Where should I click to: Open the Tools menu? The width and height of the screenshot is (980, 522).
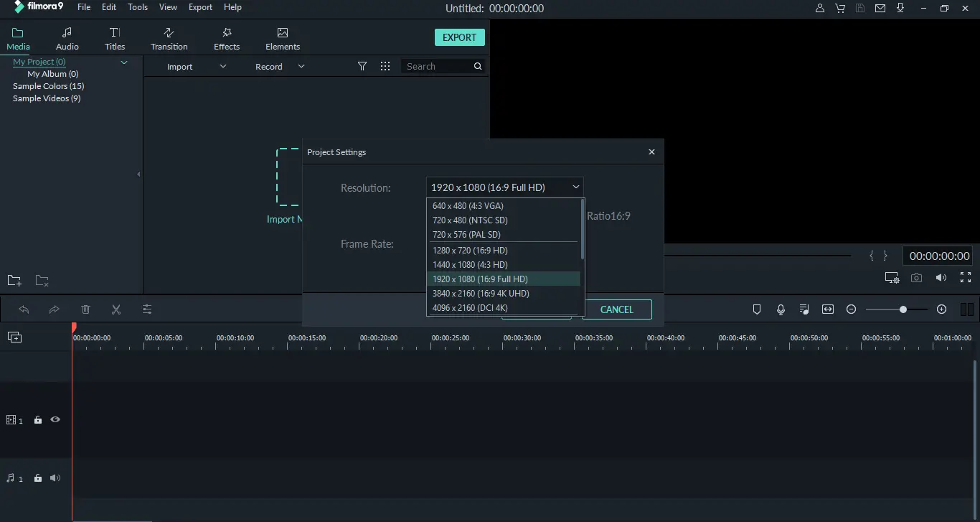[x=138, y=7]
